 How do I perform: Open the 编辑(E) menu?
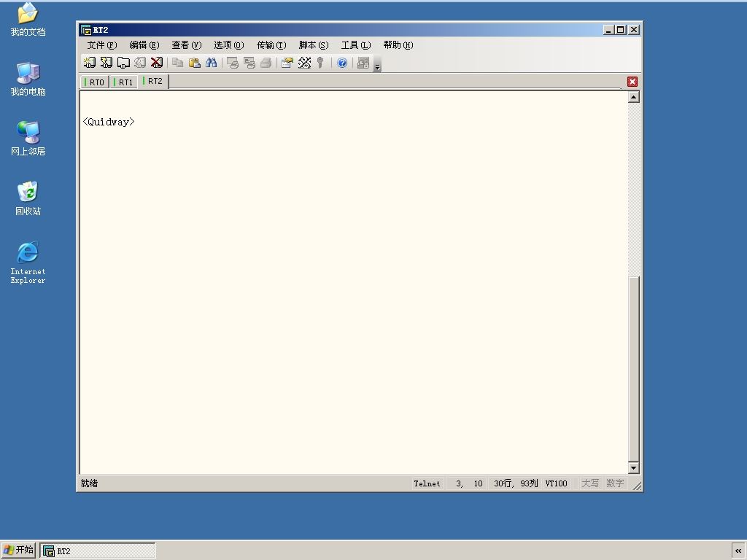144,44
